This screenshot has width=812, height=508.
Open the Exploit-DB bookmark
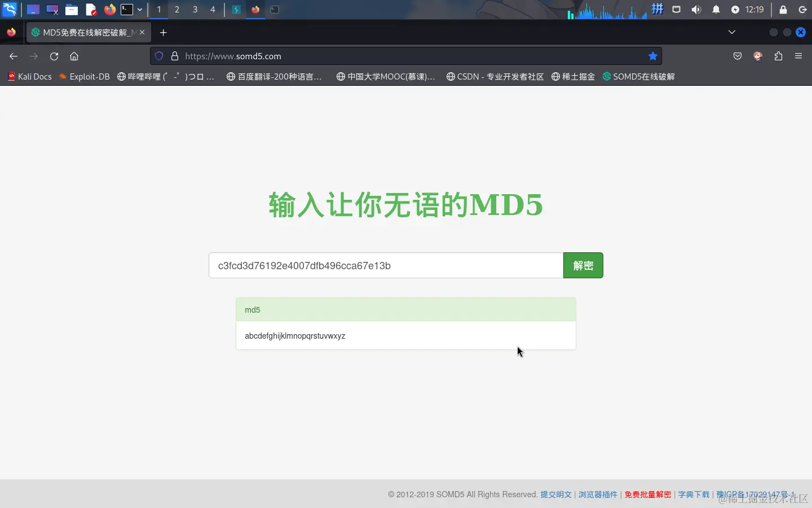(x=85, y=76)
